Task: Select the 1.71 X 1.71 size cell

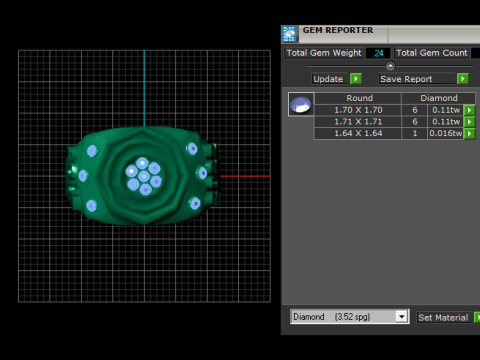Action: click(358, 122)
